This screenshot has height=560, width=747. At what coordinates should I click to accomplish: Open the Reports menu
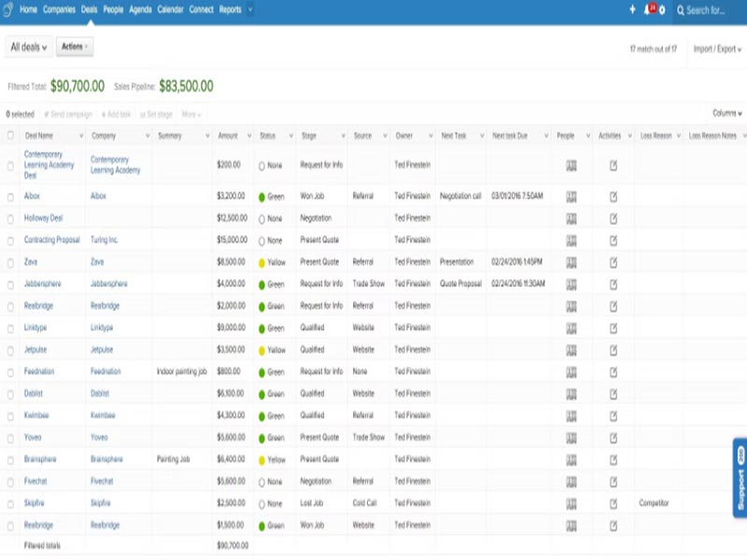230,10
